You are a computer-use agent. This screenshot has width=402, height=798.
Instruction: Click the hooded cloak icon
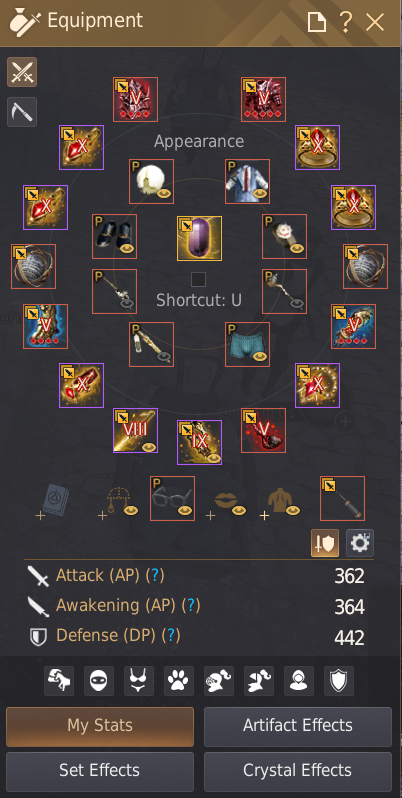299,680
